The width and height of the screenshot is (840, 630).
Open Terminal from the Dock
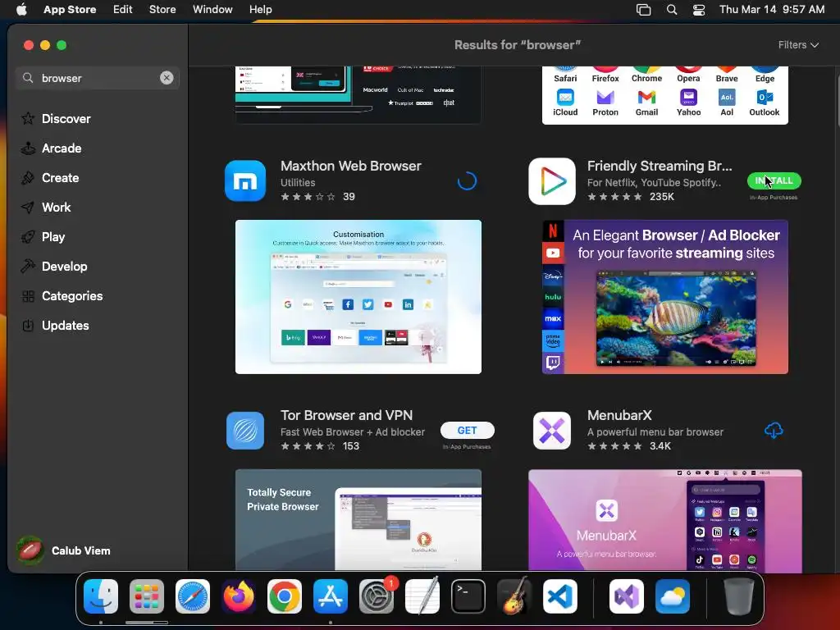[x=468, y=596]
